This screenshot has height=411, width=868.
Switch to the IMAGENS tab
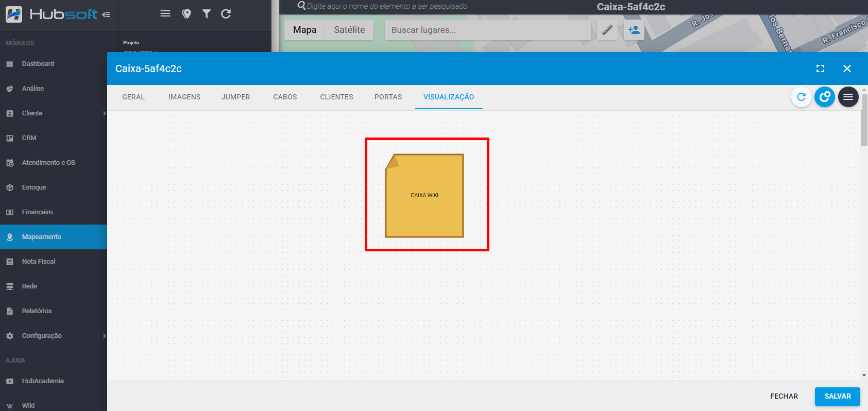[x=184, y=97]
